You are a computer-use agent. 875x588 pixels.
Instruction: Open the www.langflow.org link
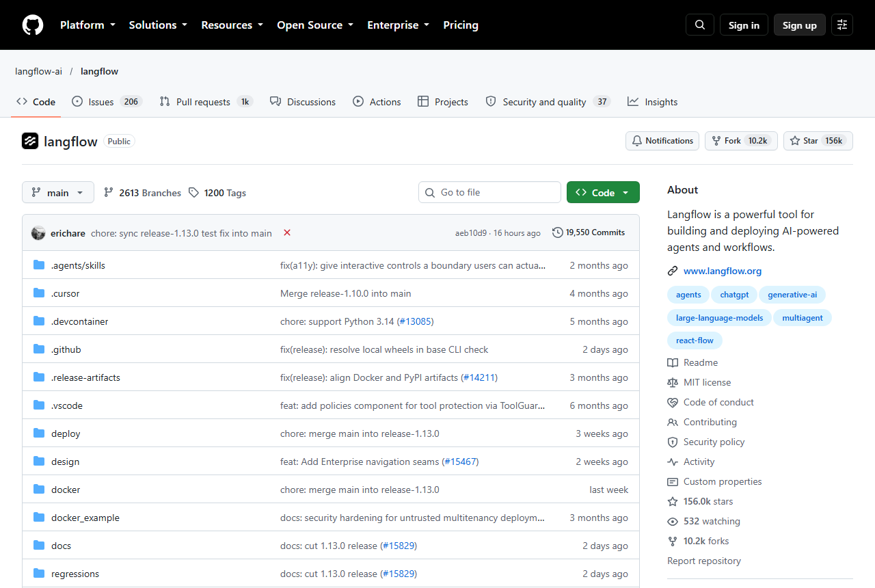[723, 271]
